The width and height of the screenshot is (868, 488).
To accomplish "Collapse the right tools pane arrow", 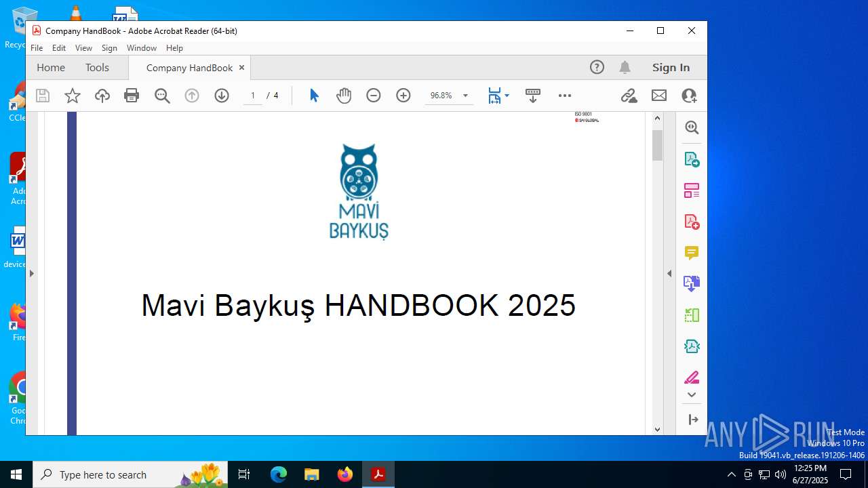I will (669, 273).
